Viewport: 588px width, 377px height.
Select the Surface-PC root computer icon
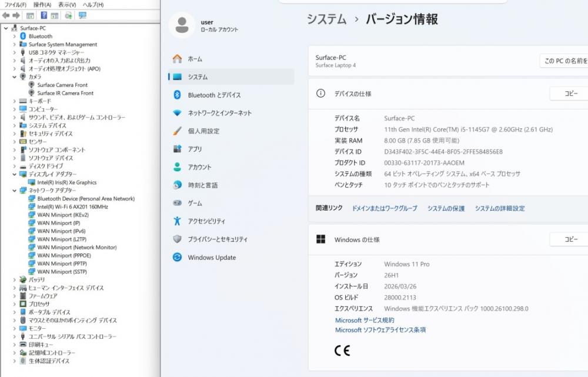[x=14, y=28]
